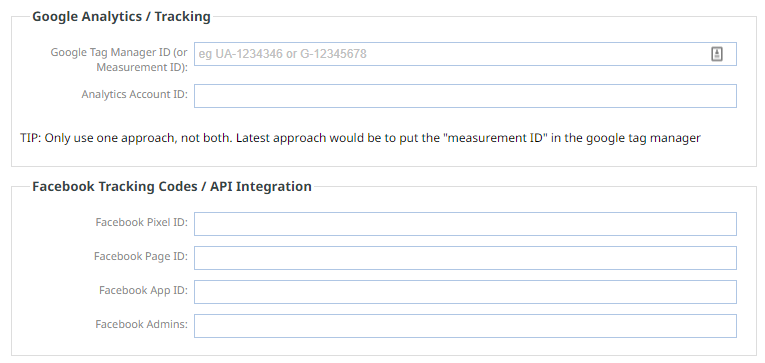765x363 pixels.
Task: Click the 'Analytics Account ID:' label
Action: click(134, 94)
